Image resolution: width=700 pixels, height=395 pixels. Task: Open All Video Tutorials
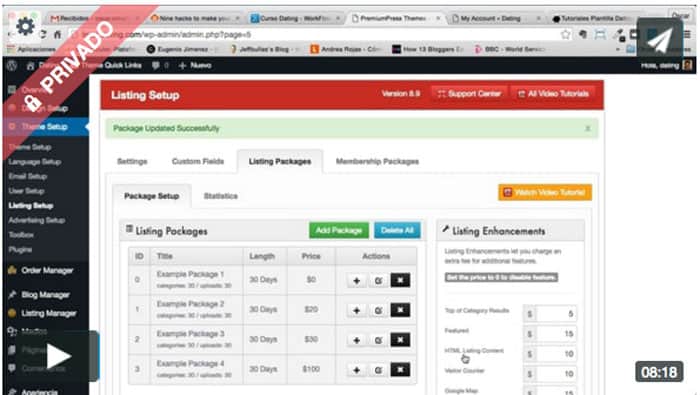[553, 94]
